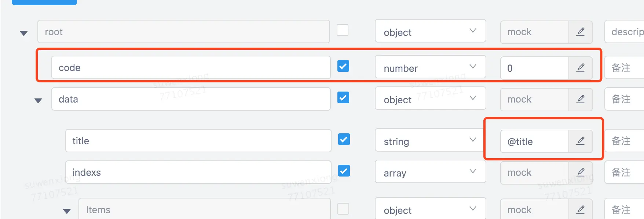644x219 pixels.
Task: Click the mock edit pencil for root row
Action: [580, 32]
